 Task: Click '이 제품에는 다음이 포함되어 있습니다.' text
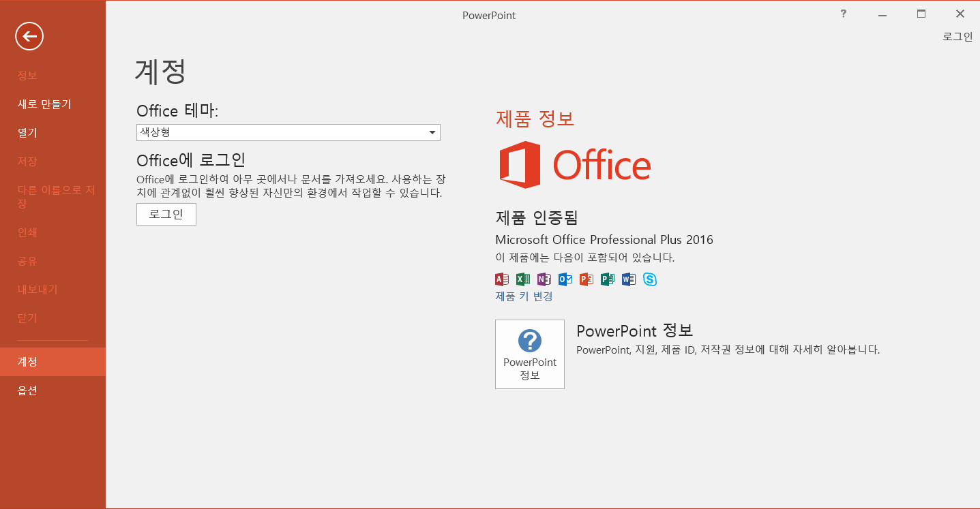coord(585,258)
